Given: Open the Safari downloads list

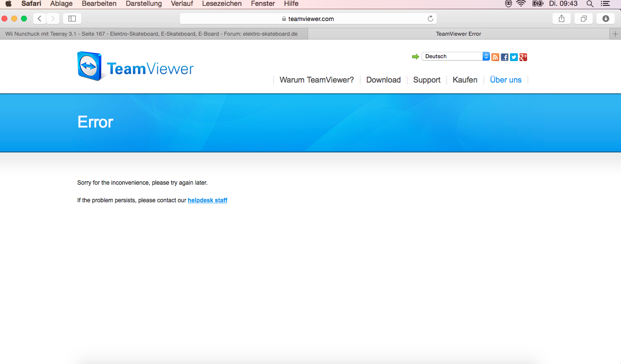Looking at the screenshot, I should click(x=606, y=19).
